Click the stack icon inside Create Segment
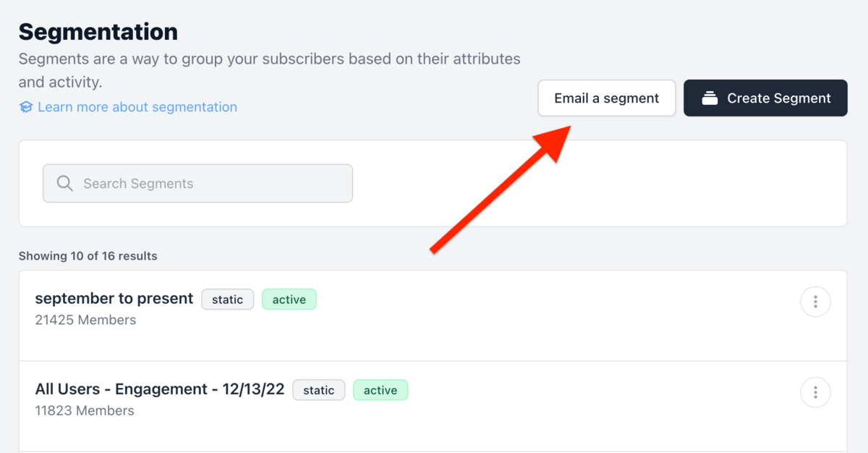 [710, 98]
